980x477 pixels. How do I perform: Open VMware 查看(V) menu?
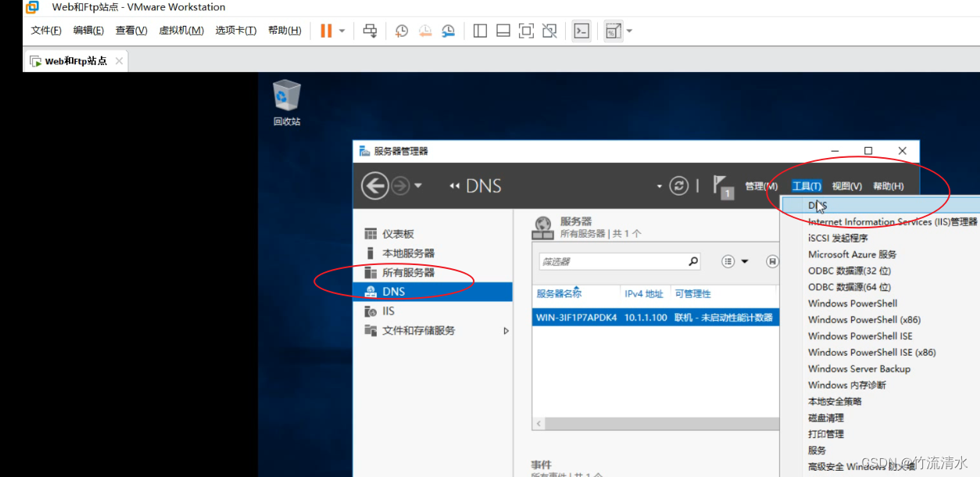pos(131,30)
